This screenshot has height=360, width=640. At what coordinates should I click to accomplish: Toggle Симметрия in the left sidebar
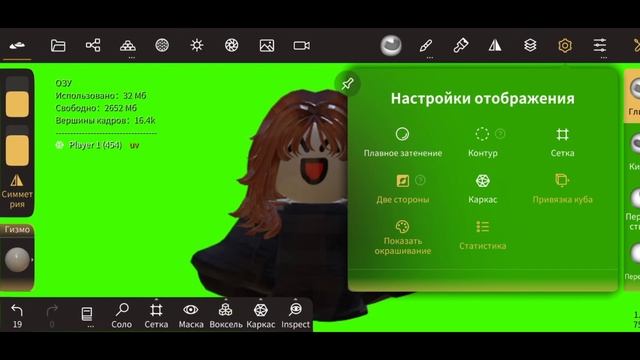click(x=17, y=190)
